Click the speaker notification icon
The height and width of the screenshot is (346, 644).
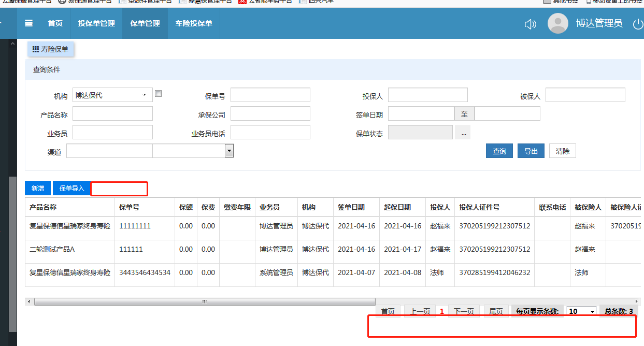(x=530, y=24)
